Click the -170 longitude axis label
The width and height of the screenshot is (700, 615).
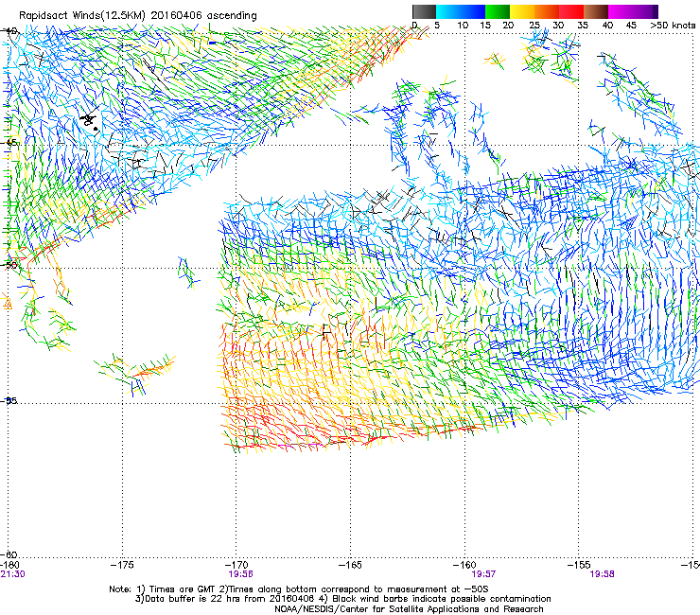[236, 565]
